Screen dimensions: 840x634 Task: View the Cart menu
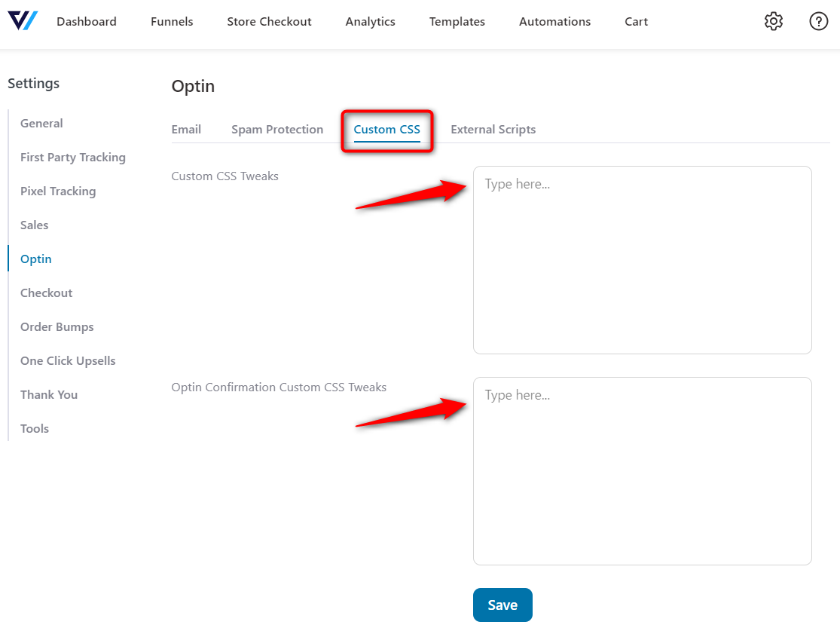pyautogui.click(x=635, y=21)
